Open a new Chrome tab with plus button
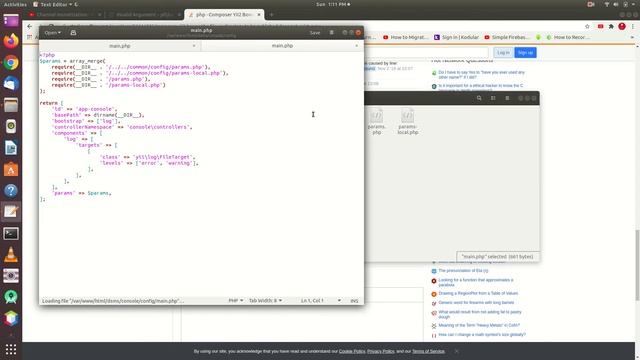The width and height of the screenshot is (640, 360). pyautogui.click(x=271, y=15)
